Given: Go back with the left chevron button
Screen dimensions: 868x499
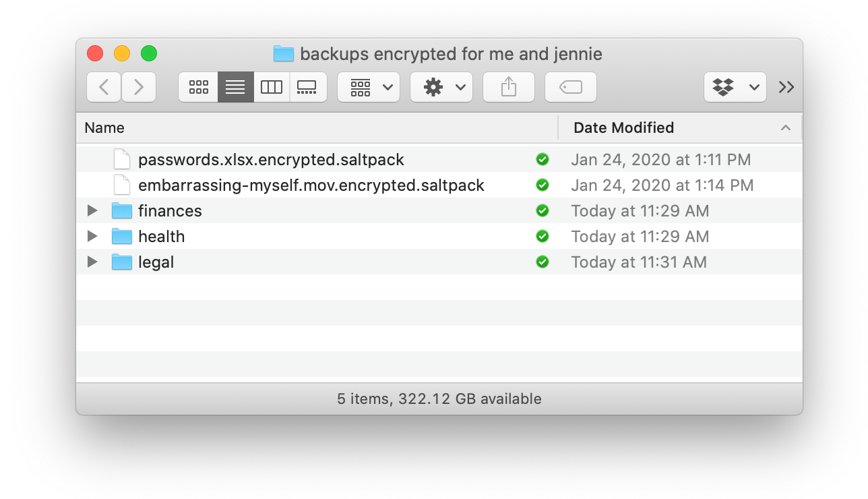Looking at the screenshot, I should (x=104, y=87).
